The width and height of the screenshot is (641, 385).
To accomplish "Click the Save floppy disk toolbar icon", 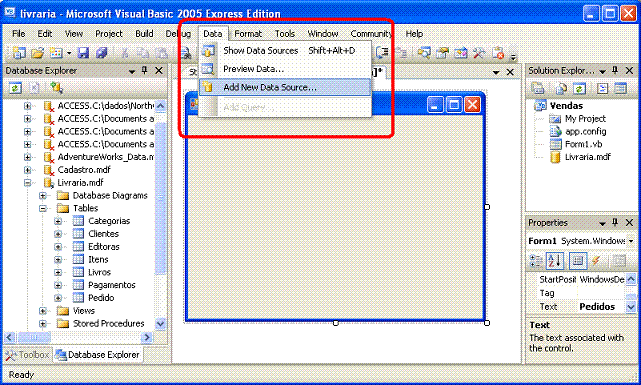I will [83, 52].
